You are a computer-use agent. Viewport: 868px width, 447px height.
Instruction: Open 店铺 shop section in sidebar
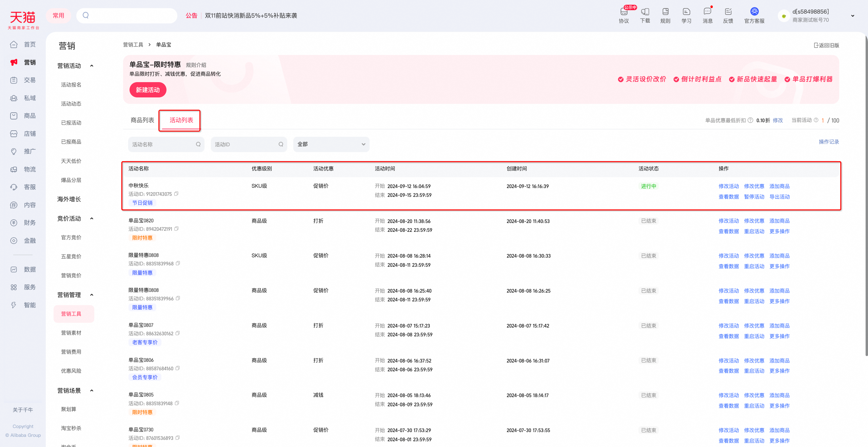pyautogui.click(x=23, y=134)
